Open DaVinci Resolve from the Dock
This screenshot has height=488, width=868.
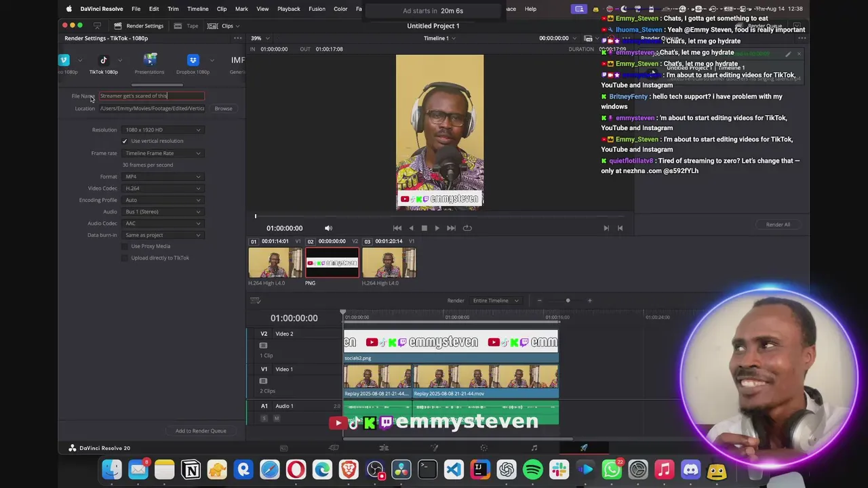(401, 470)
